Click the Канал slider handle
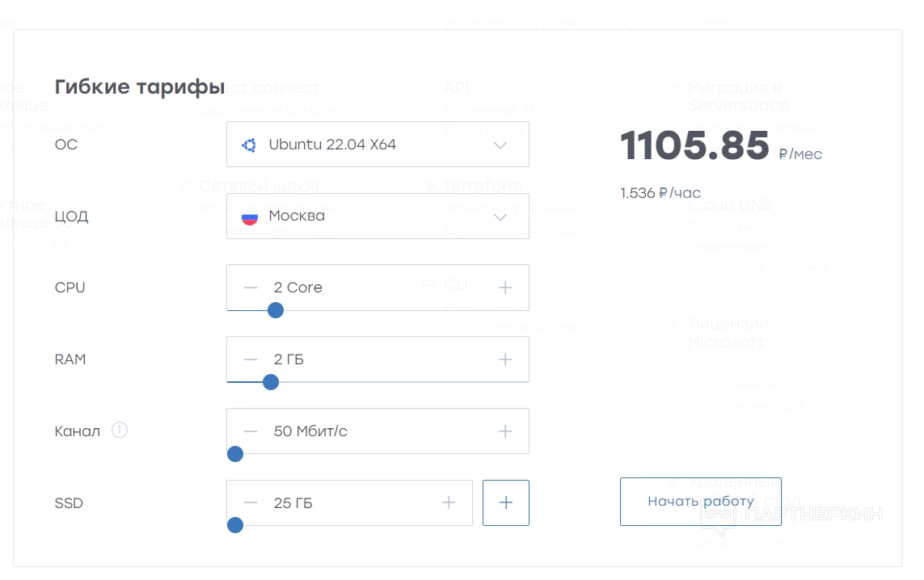Image resolution: width=924 pixels, height=580 pixels. [235, 454]
